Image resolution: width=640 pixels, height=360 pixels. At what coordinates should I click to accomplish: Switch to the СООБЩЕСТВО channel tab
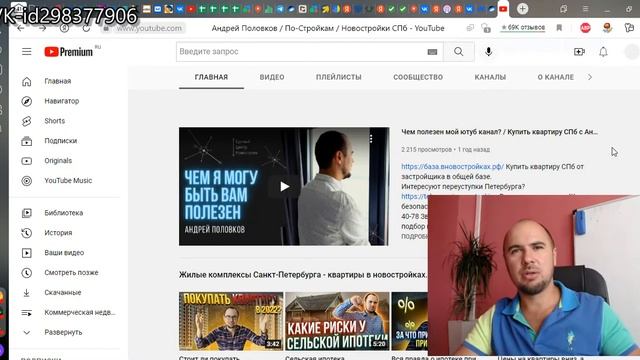(418, 77)
